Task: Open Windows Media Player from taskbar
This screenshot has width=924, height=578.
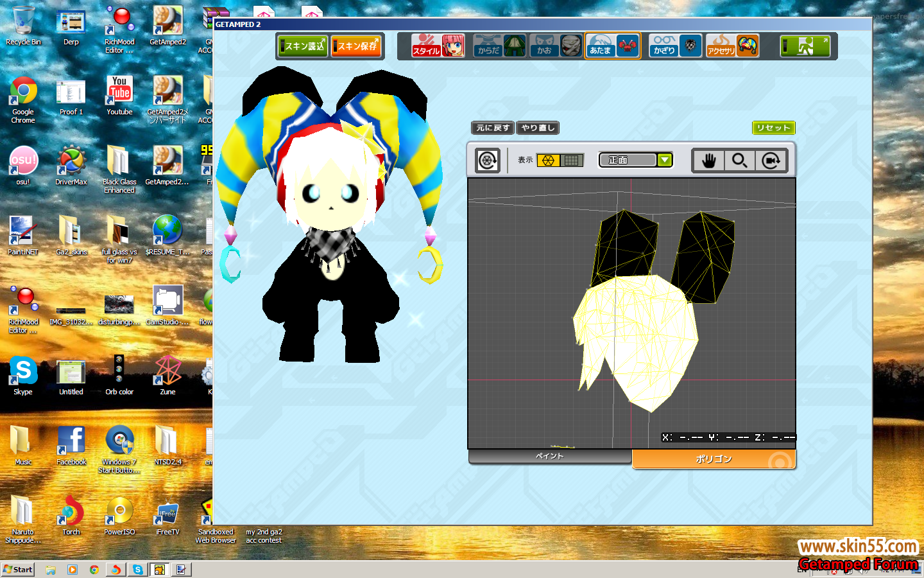Action: pos(73,570)
